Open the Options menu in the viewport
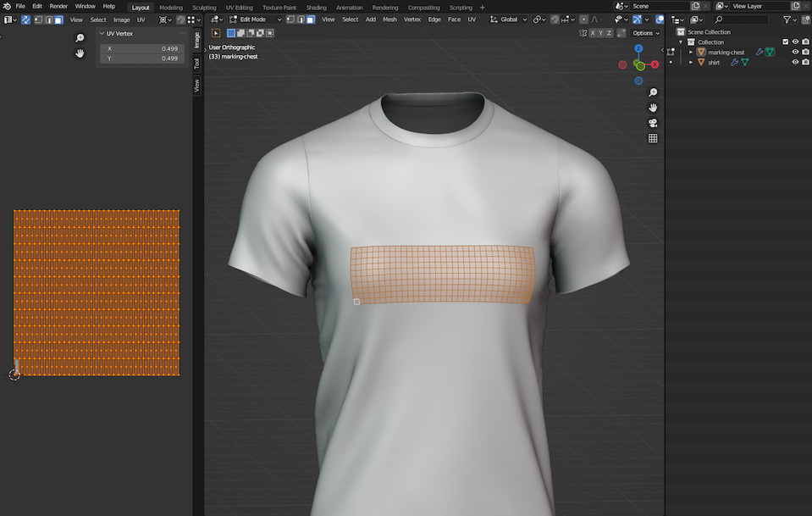 (644, 33)
